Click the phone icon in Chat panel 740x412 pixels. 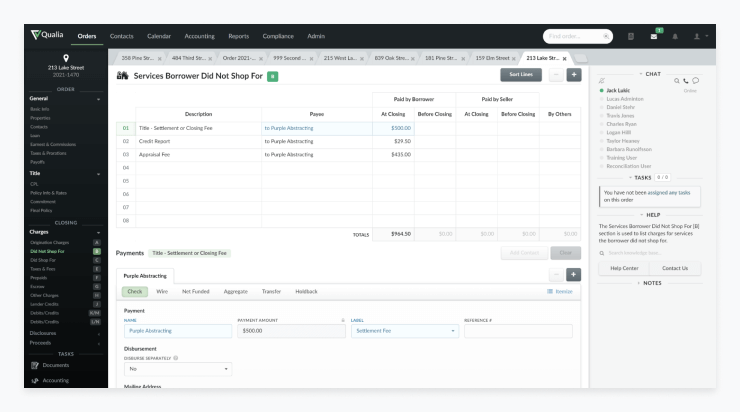click(686, 81)
